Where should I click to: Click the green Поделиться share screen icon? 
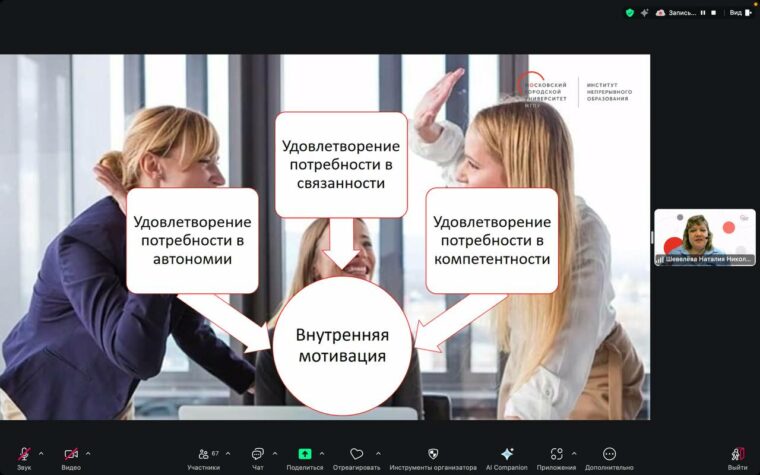pyautogui.click(x=305, y=454)
